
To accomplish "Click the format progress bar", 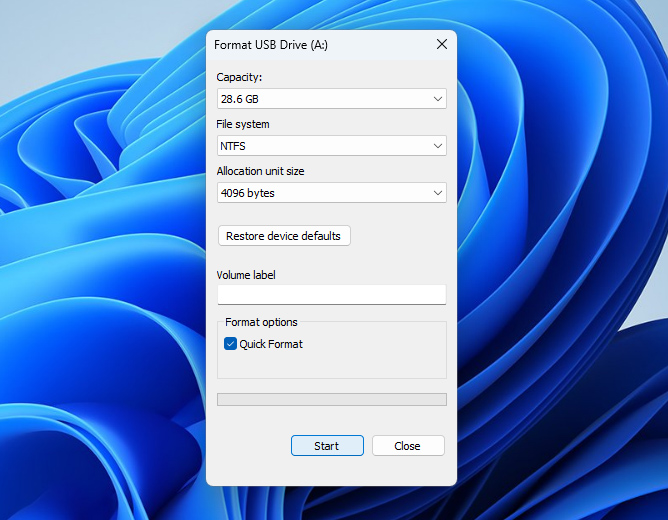I will 331,399.
